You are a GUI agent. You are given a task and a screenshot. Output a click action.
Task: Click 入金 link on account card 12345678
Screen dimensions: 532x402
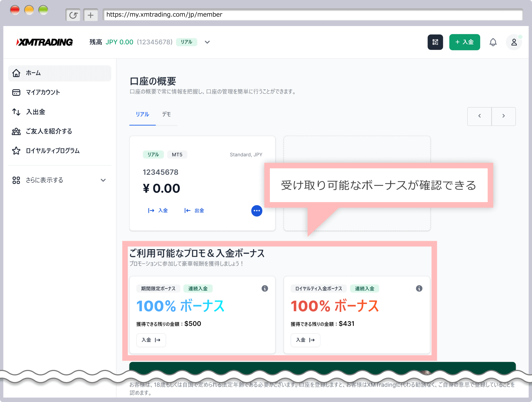click(x=158, y=211)
